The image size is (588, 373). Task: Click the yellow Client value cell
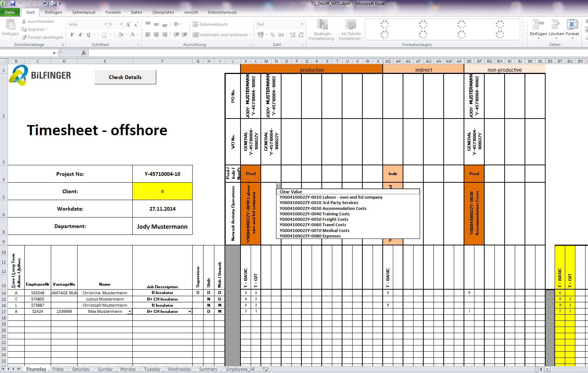pyautogui.click(x=162, y=191)
